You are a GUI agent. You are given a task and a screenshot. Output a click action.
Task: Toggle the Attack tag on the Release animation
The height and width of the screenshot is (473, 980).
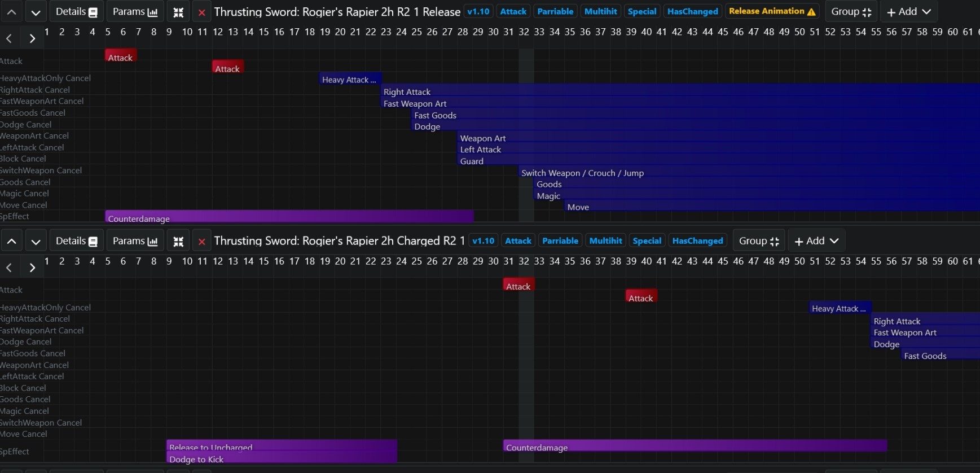tap(513, 11)
